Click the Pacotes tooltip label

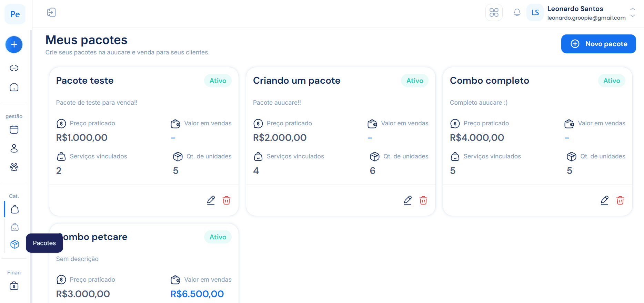tap(44, 243)
